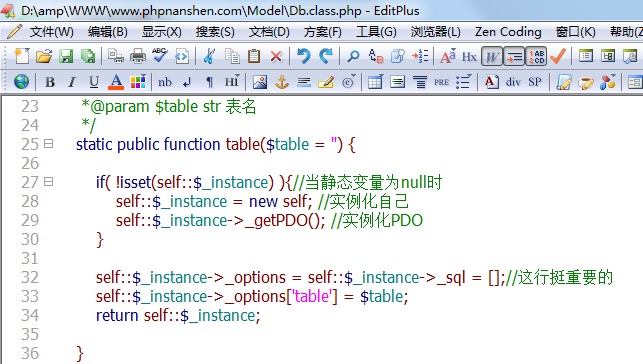Insert horizontal rule icon
The width and height of the screenshot is (643, 364).
pos(304,82)
